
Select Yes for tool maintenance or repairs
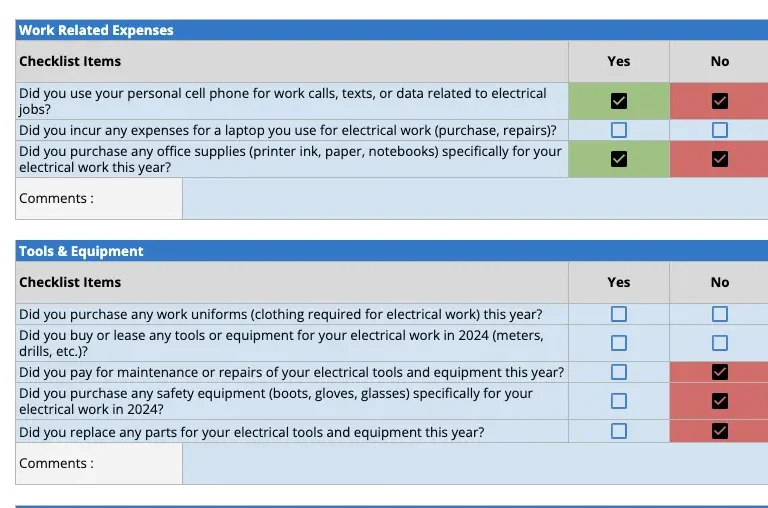tap(619, 372)
